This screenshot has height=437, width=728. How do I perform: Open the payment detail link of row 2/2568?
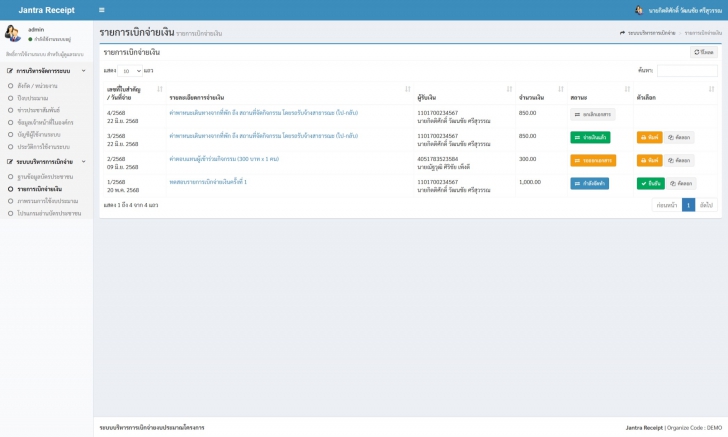[224, 159]
